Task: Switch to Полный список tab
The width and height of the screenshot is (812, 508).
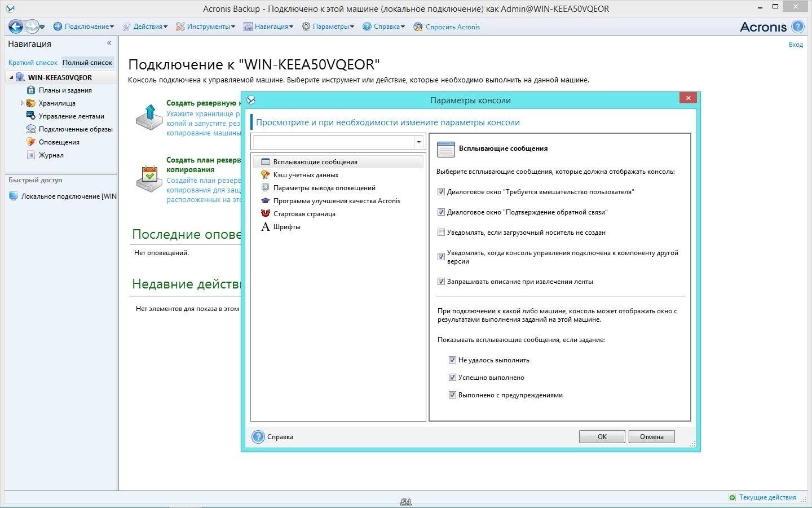Action: [87, 63]
